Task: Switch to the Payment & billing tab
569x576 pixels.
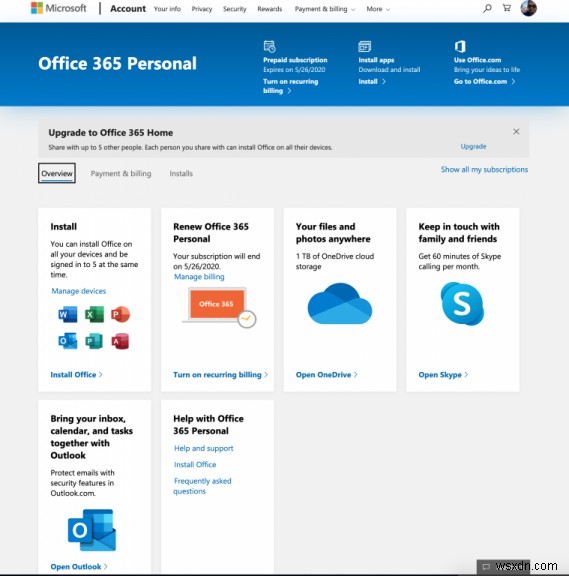Action: tap(121, 173)
